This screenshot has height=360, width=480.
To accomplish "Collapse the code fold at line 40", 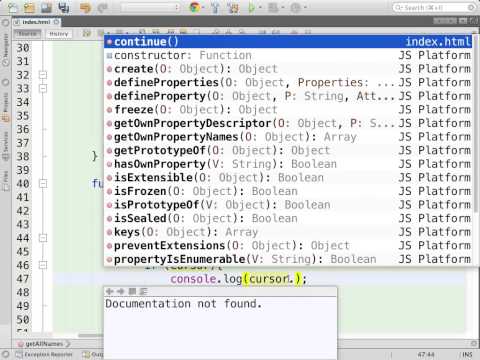I will (43, 184).
